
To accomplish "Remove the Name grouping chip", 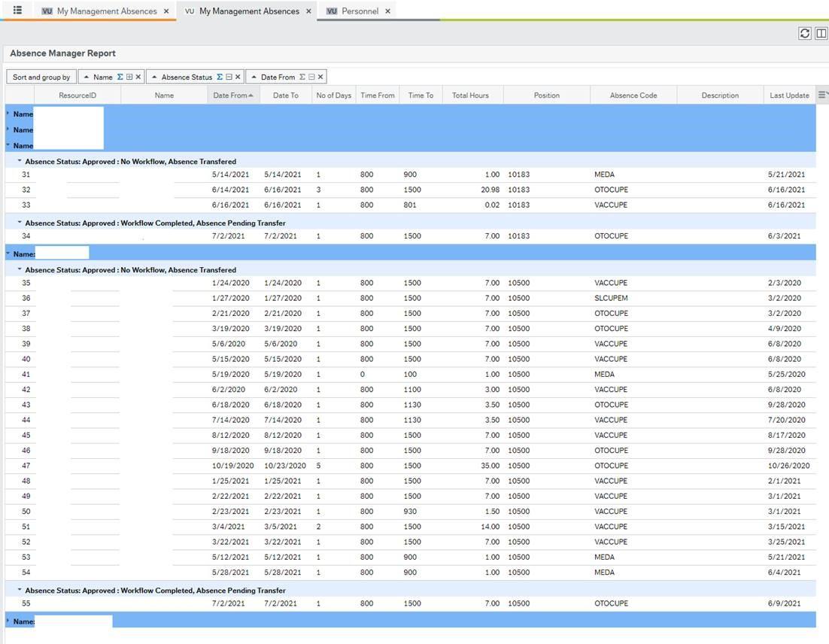I will 138,77.
